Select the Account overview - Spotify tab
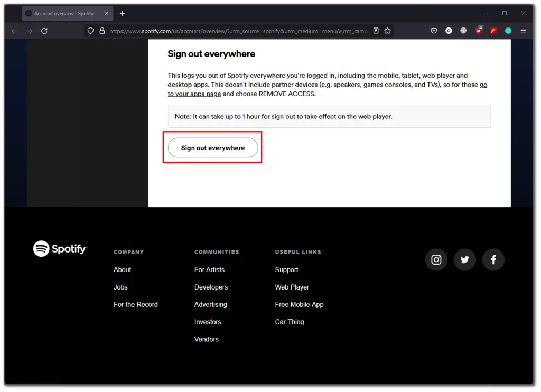This screenshot has width=541, height=392. coord(68,13)
